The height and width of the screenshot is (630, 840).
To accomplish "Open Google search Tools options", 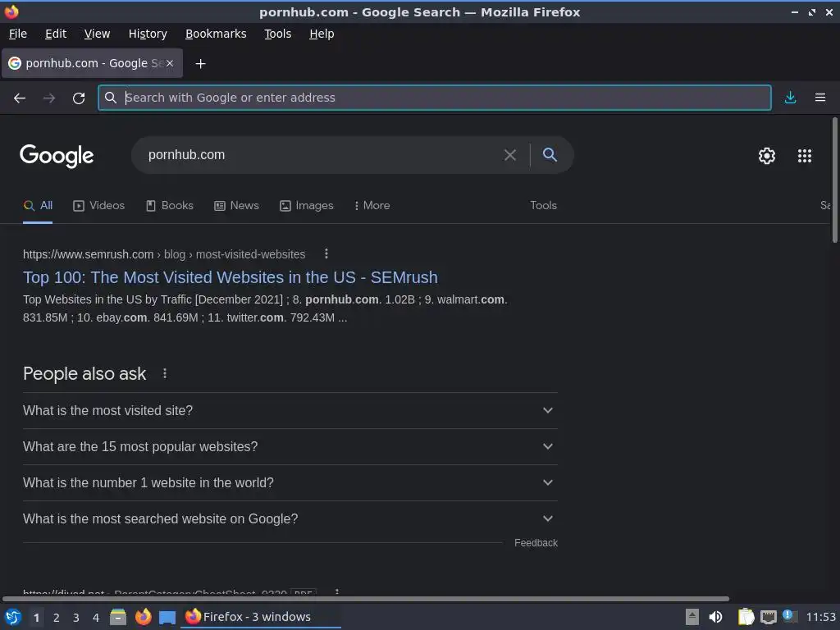I will 543,206.
